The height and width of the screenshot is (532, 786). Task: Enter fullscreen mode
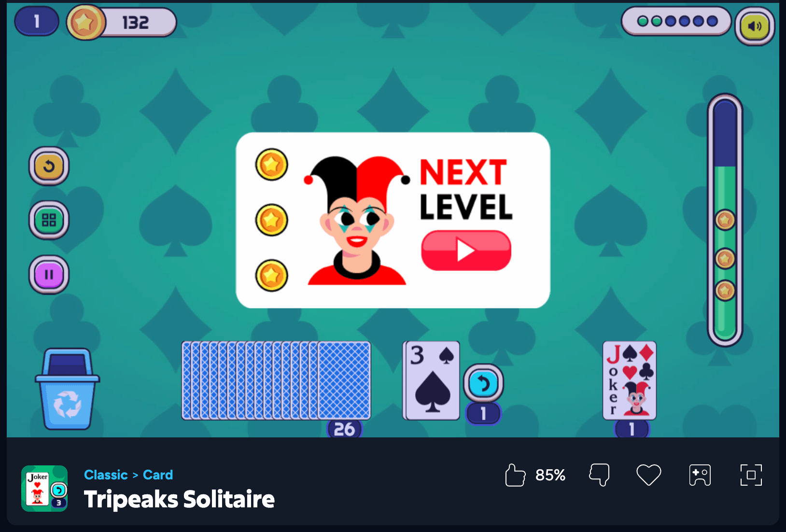coord(751,475)
